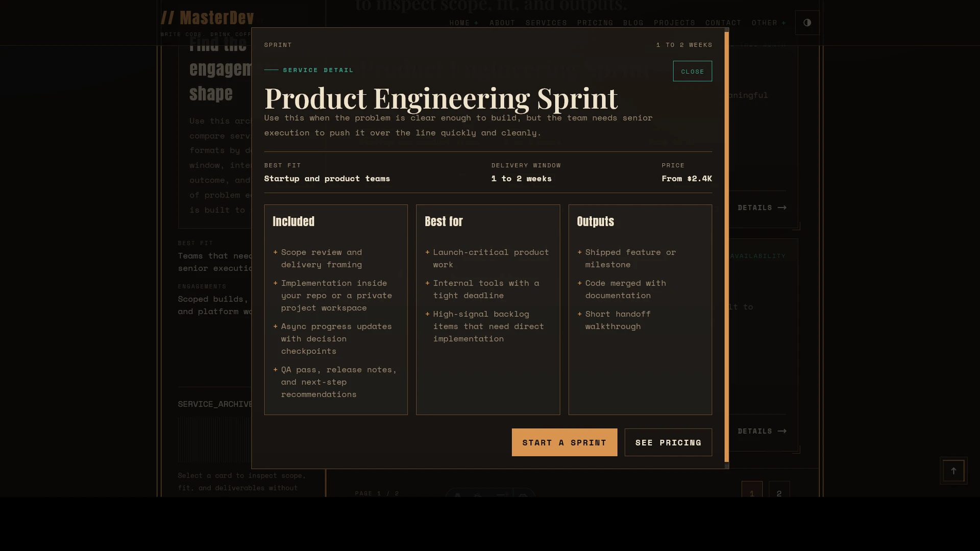This screenshot has width=980, height=551.
Task: Click the SPRINT label at modal top
Action: click(x=278, y=45)
